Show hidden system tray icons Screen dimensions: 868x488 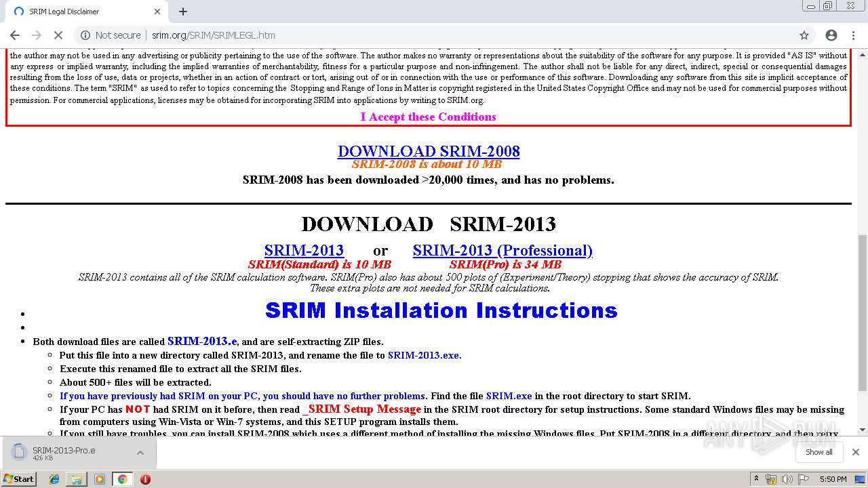pos(756,479)
